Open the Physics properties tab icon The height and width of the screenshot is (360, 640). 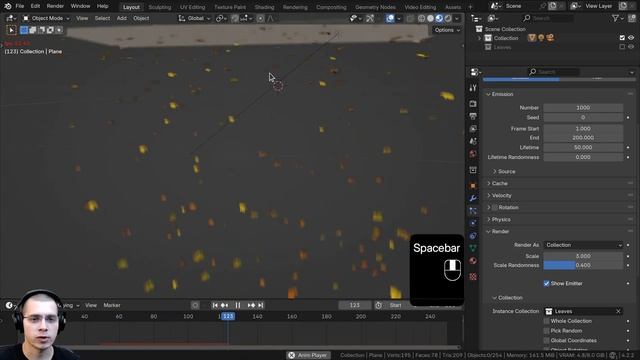(x=473, y=223)
